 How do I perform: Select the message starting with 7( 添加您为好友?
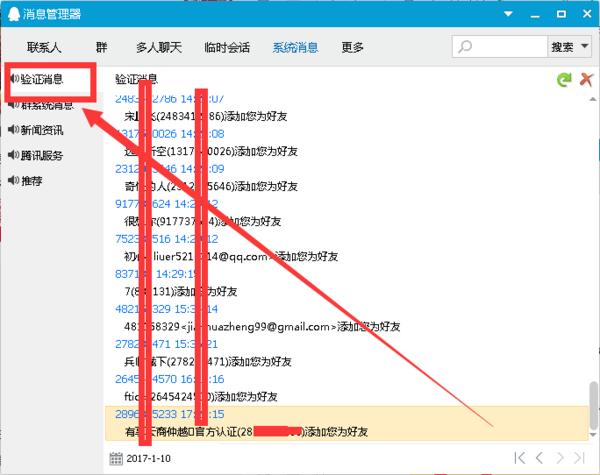point(181,292)
